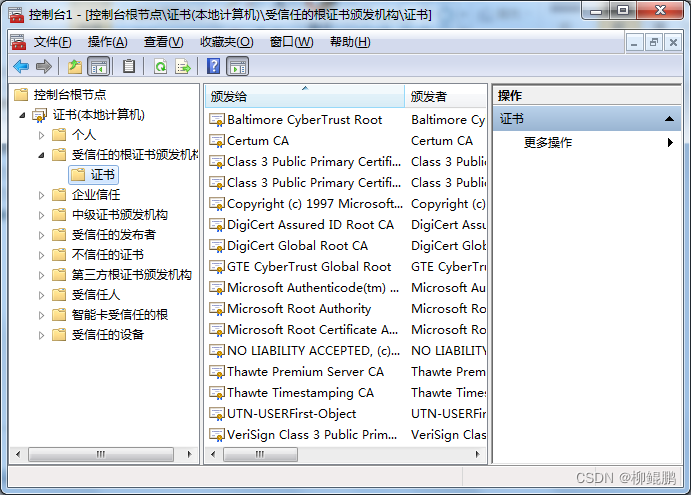Click 更多操作 in the action pane
The image size is (691, 495).
point(548,142)
